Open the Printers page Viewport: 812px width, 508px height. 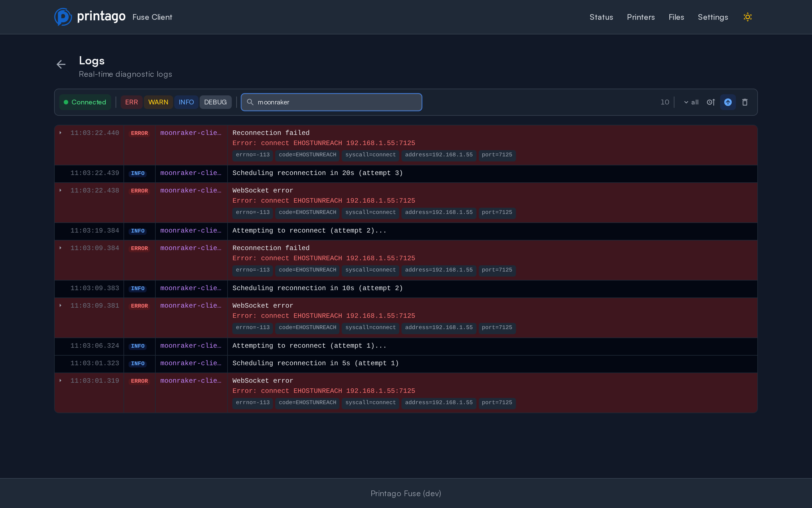coord(641,17)
